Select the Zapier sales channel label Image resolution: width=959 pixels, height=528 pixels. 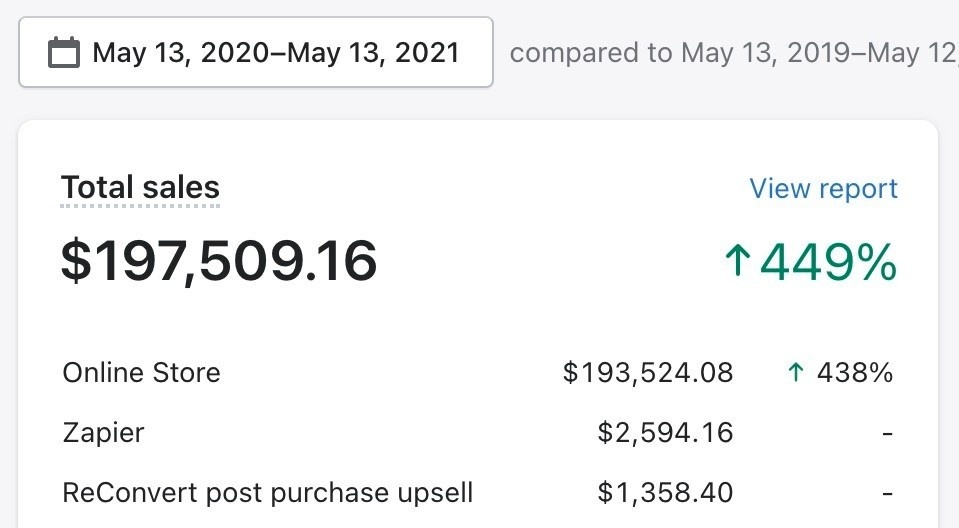103,433
